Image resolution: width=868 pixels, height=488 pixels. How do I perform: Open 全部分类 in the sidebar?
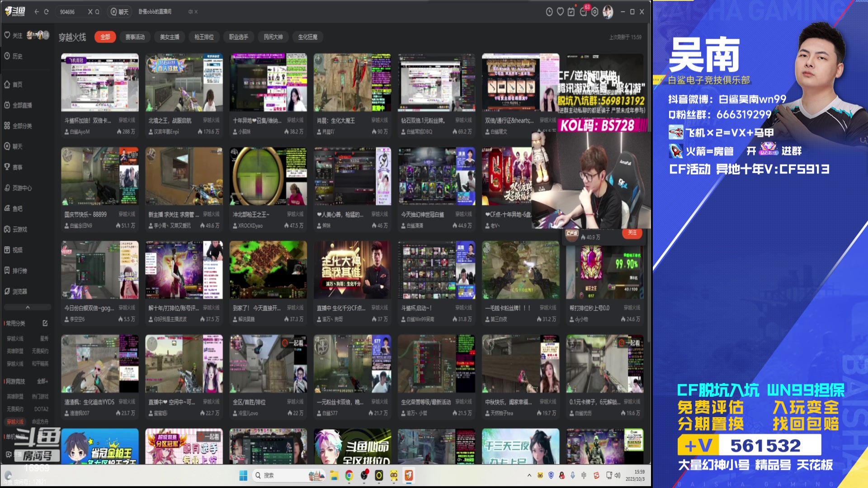coord(18,126)
